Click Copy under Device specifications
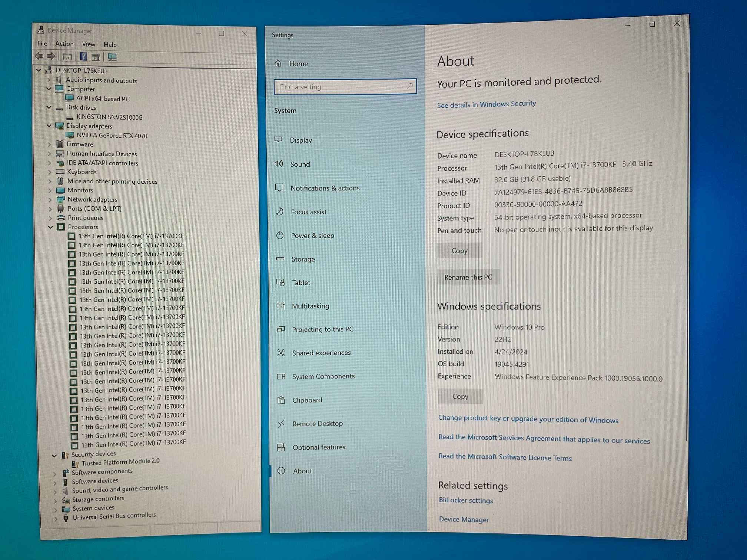Image resolution: width=747 pixels, height=560 pixels. click(x=459, y=250)
